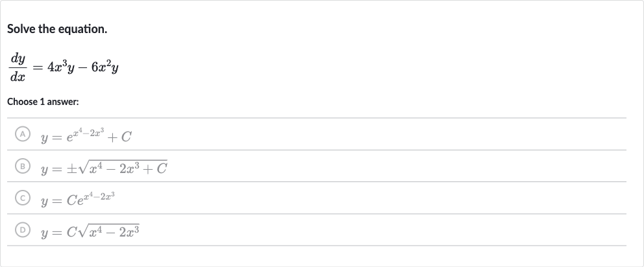Click the dy/dx fraction in the equation
The image size is (644, 267).
[18, 67]
